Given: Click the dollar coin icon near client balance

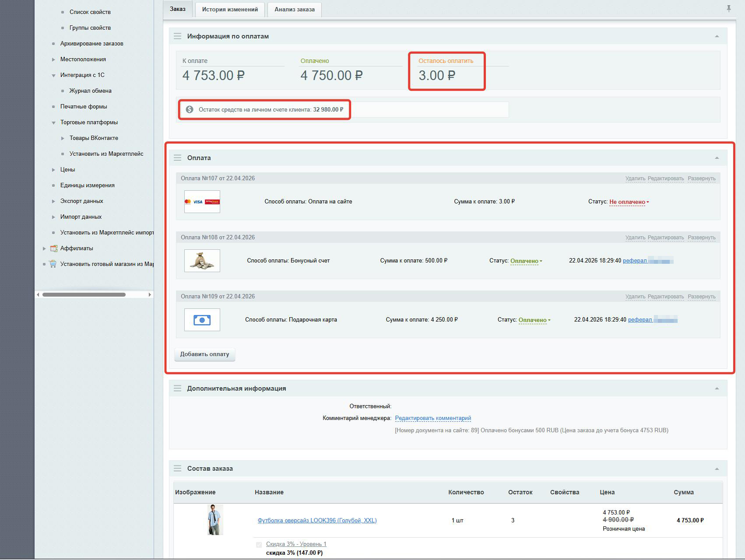Looking at the screenshot, I should [x=190, y=109].
